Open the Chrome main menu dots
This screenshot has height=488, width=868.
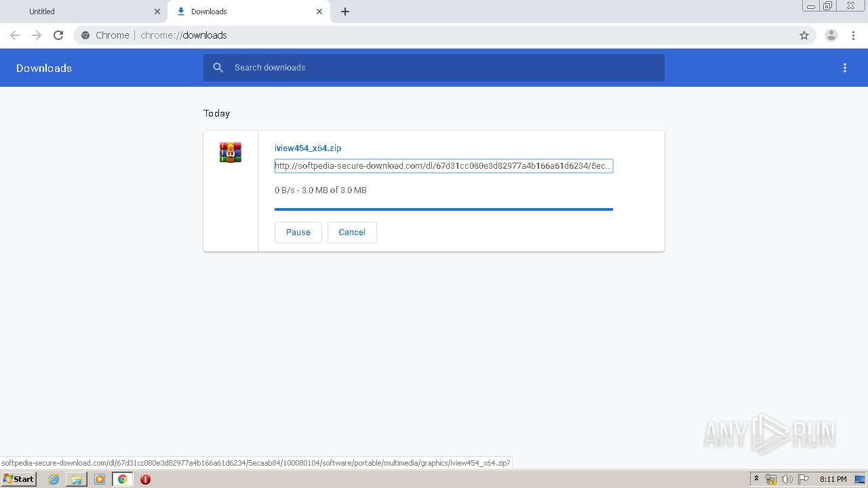coord(853,35)
